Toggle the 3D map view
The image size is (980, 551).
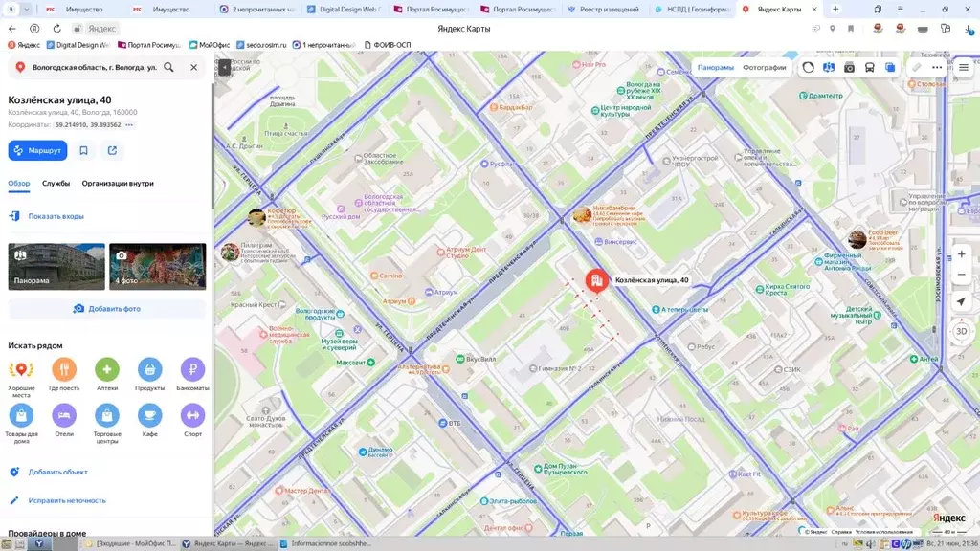pyautogui.click(x=961, y=331)
